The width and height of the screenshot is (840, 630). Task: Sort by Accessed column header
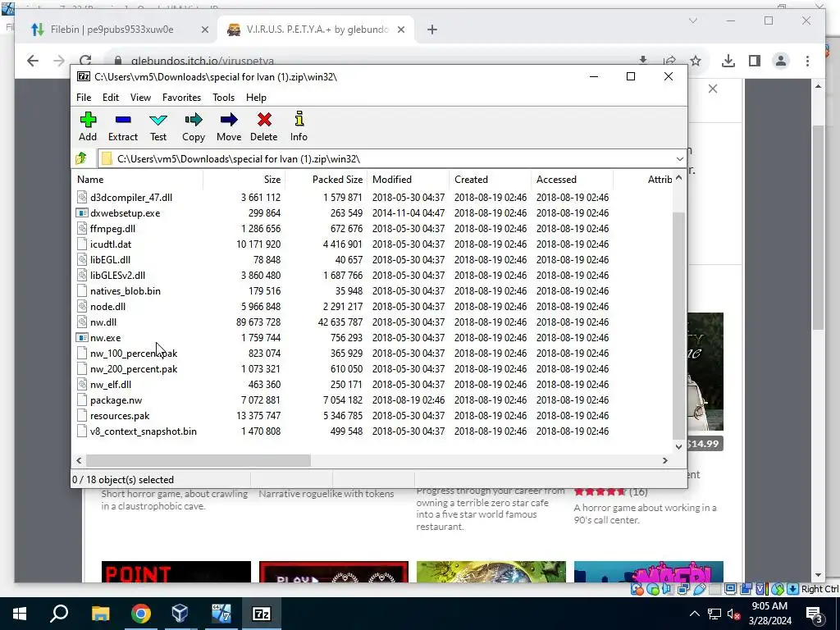coord(572,180)
